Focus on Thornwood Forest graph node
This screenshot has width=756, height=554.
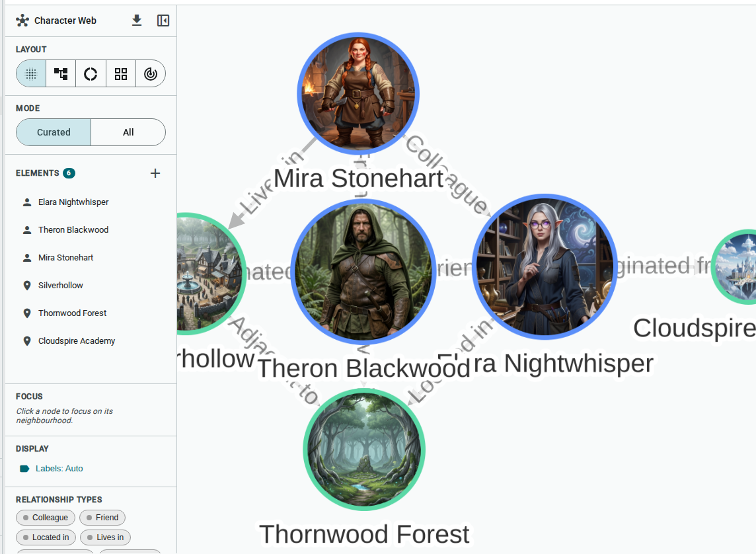364,449
